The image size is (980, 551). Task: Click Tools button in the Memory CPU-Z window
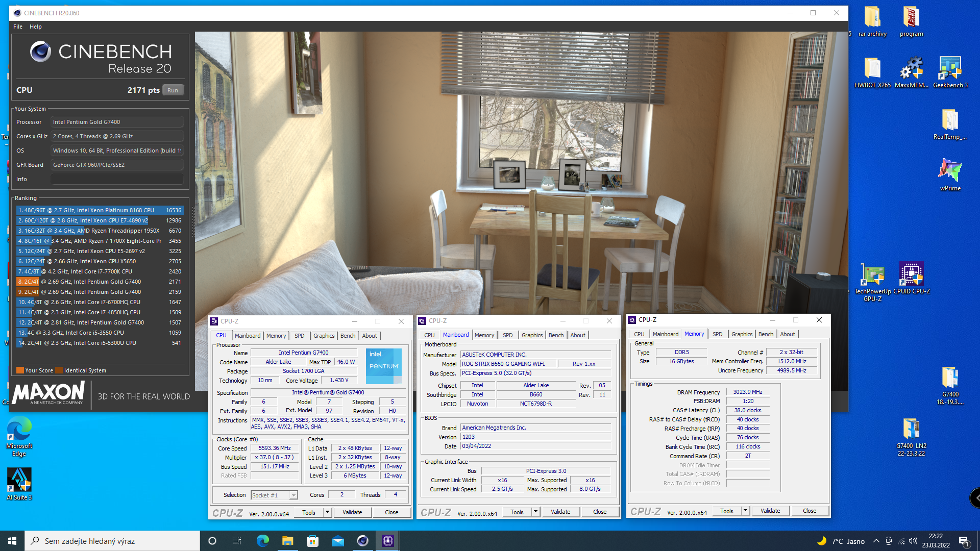click(727, 511)
